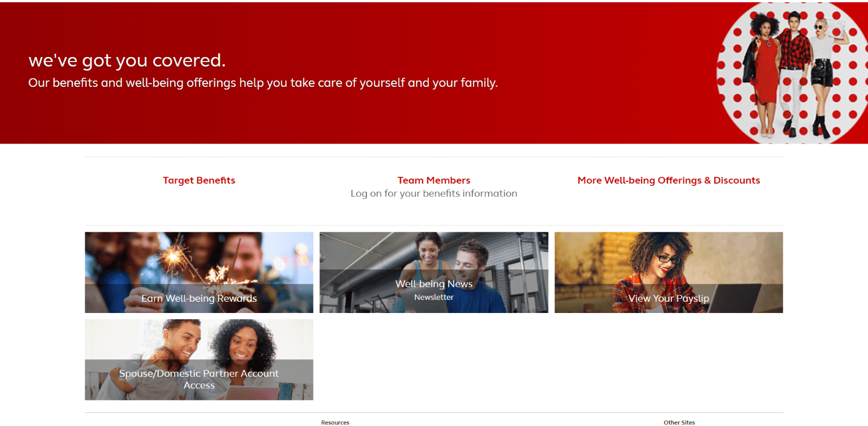
Task: Select the View Your Payslip tile label
Action: 669,298
